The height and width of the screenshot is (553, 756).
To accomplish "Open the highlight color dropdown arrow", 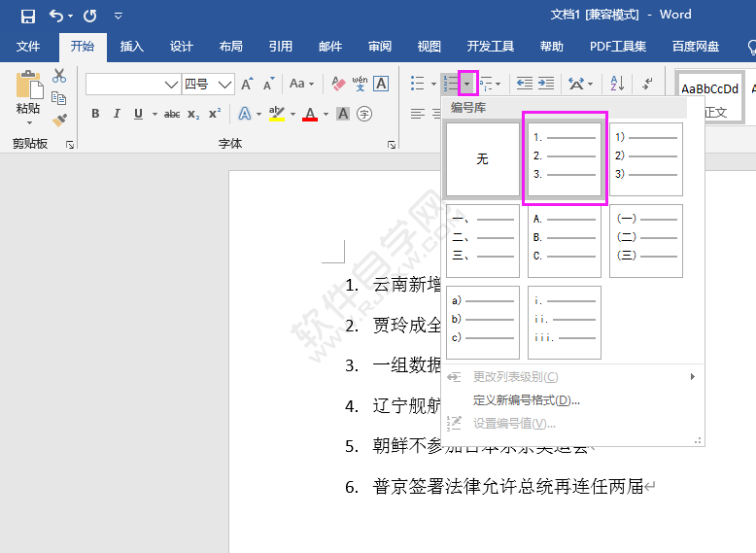I will tap(292, 115).
